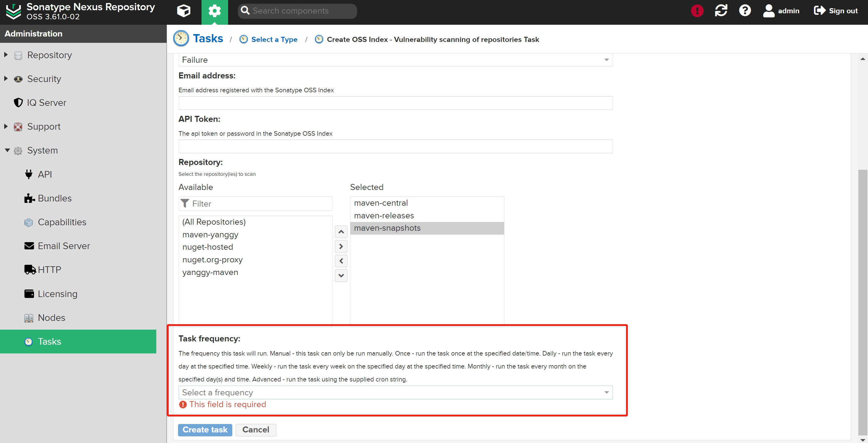The image size is (868, 443).
Task: Click left arrow to remove from Selected
Action: pos(341,261)
